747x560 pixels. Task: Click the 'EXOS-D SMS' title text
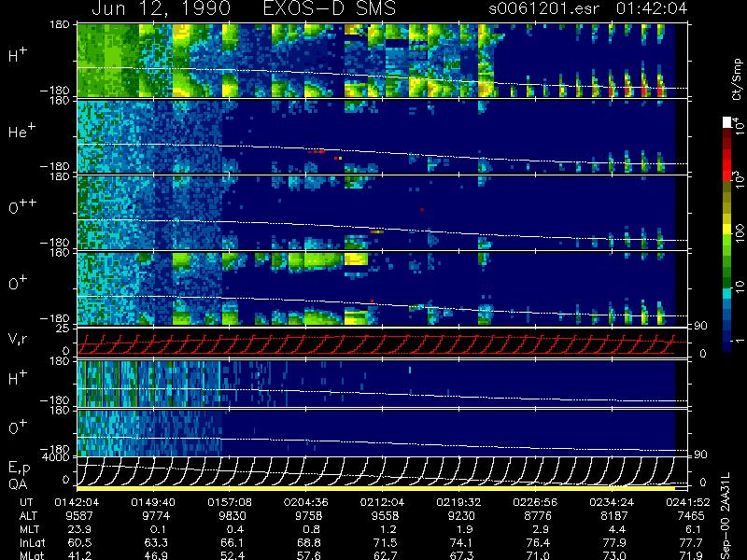click(x=330, y=8)
